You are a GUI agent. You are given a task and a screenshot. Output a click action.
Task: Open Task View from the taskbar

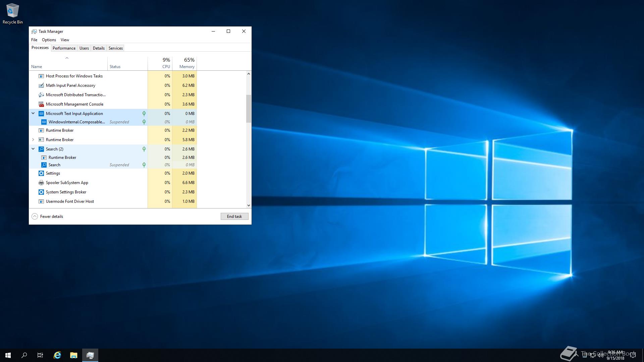(x=40, y=355)
